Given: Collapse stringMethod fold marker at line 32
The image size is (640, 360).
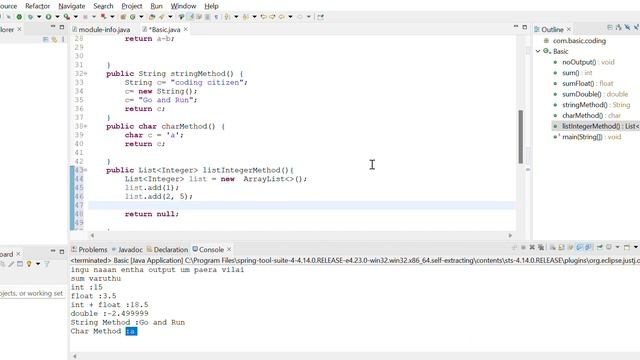Looking at the screenshot, I should (x=86, y=74).
